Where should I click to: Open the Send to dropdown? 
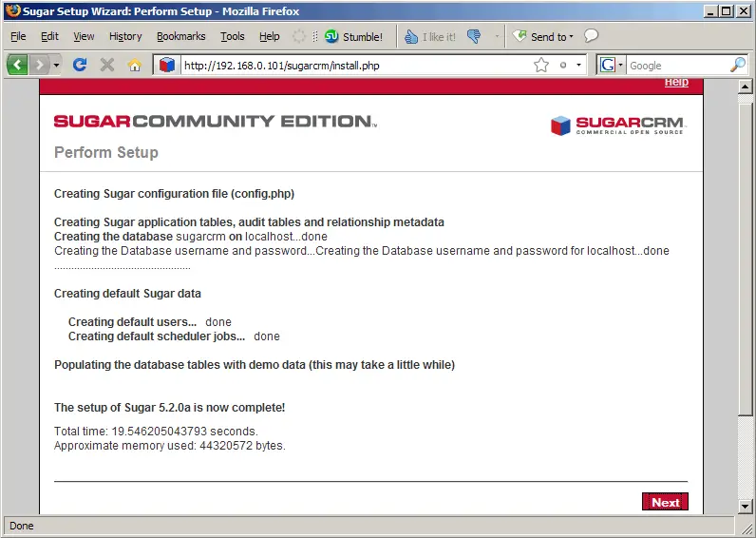[543, 37]
